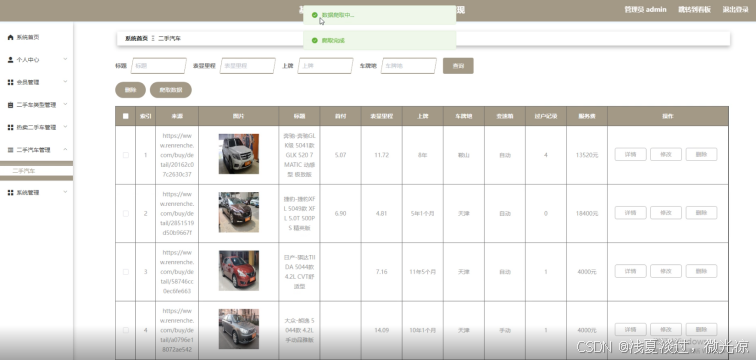Screen dimensions: 756x361
Task: Click the clipboard icon beside 二手车类型管理
Action: coord(10,105)
